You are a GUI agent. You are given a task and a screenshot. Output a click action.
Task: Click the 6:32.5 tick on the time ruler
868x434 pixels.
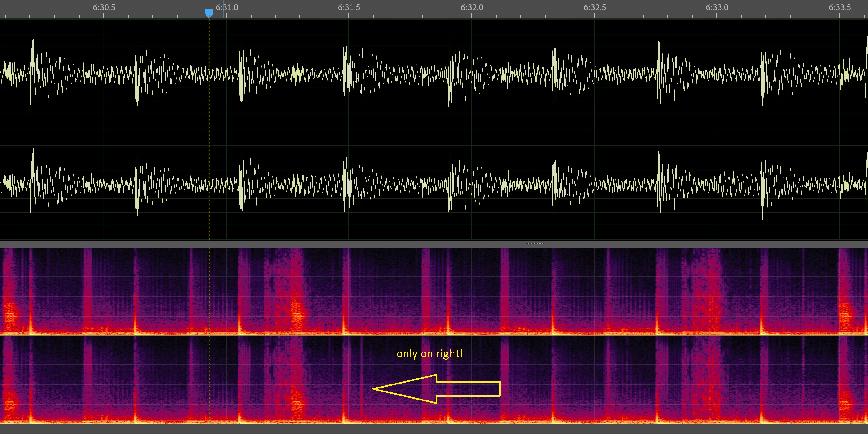[595, 7]
